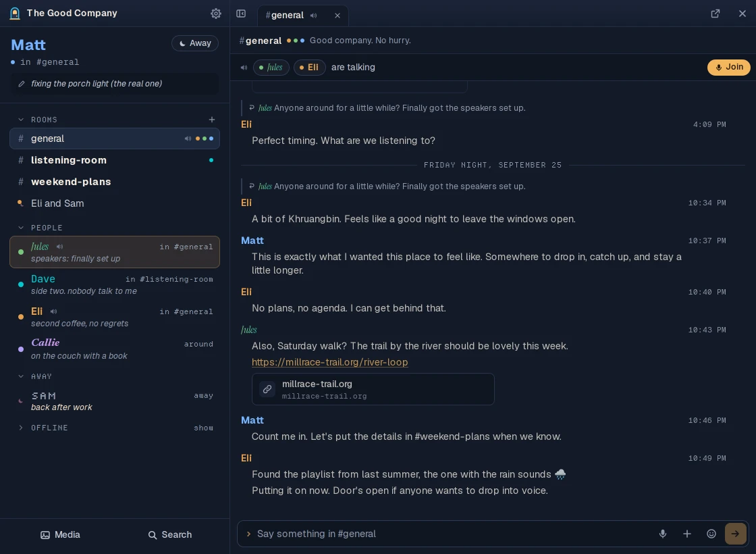Viewport: 756px width, 554px height.
Task: Click Matt's name in the profile header
Action: pos(28,45)
